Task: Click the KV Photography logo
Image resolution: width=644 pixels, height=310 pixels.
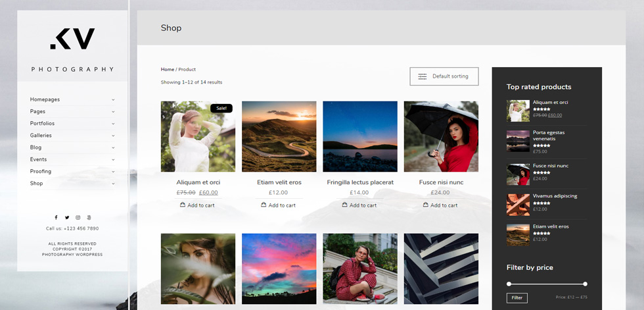Action: (72, 49)
